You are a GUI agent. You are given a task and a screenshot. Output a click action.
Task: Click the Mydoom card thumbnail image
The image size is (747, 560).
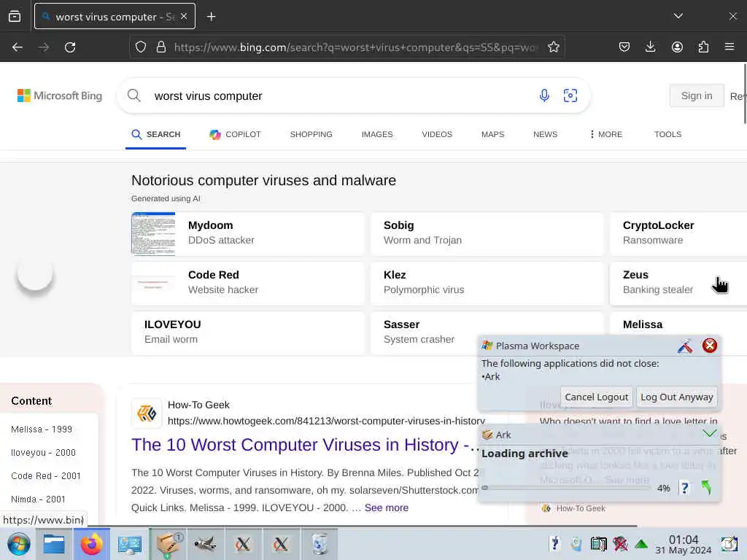[153, 234]
